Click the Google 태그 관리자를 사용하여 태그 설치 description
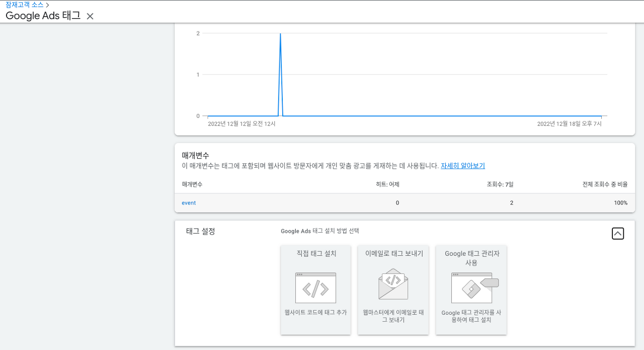 (x=471, y=316)
